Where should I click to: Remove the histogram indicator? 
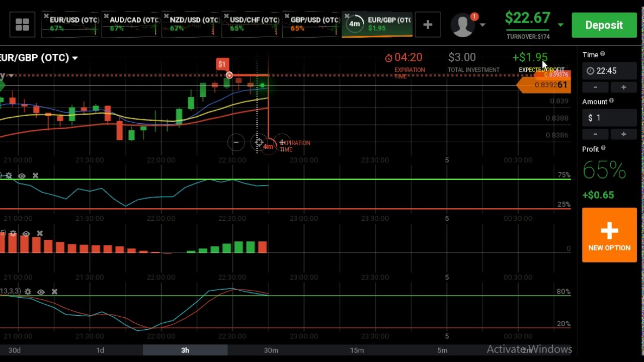pyautogui.click(x=40, y=234)
